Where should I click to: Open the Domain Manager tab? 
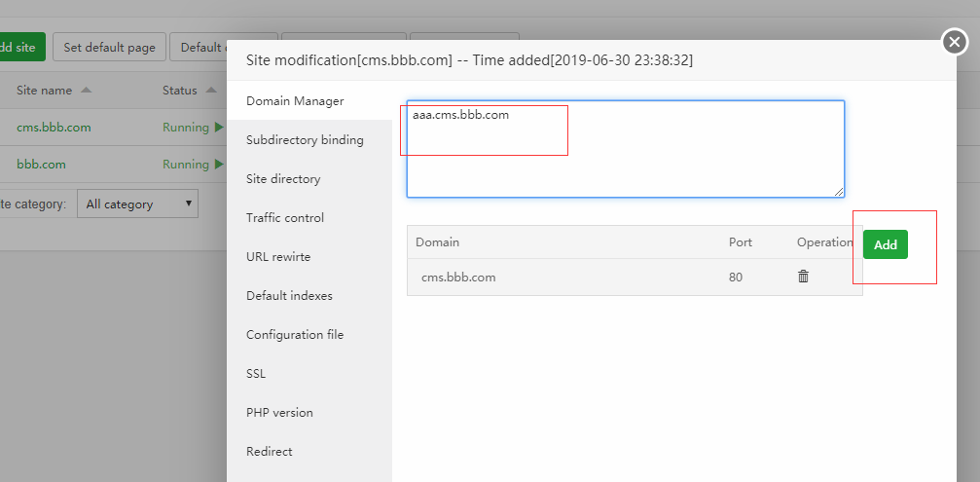tap(295, 101)
